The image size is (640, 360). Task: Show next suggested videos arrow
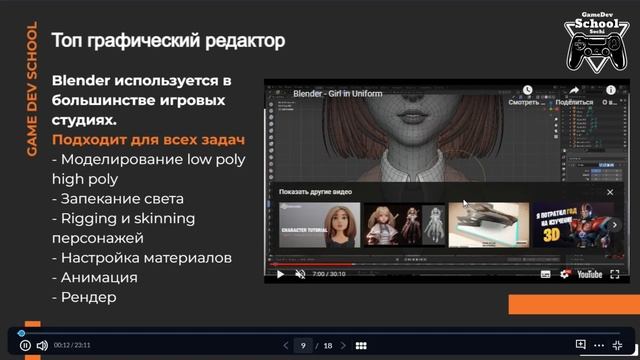click(615, 225)
